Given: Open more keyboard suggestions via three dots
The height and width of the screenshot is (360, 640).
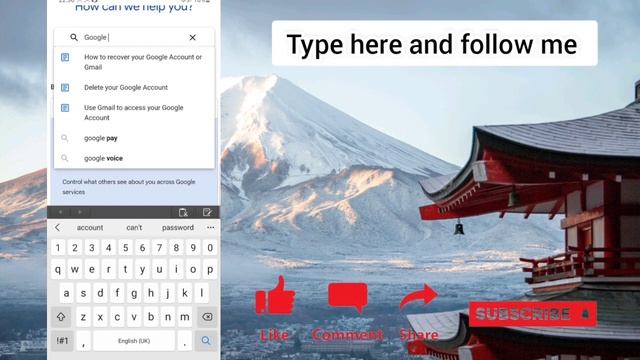Looking at the screenshot, I should tap(211, 228).
